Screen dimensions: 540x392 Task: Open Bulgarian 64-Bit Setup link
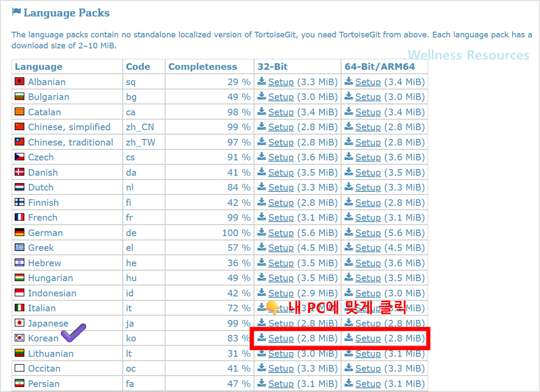tap(368, 97)
